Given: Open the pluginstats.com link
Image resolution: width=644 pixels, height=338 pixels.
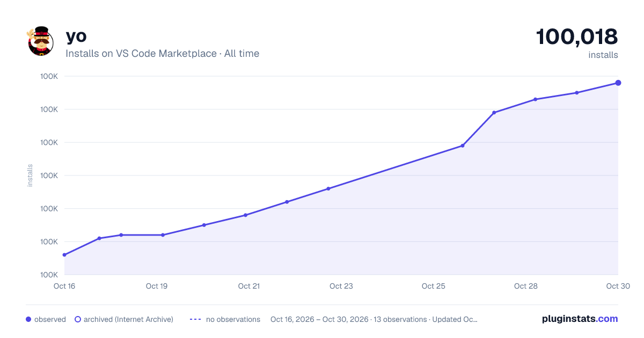Looking at the screenshot, I should 580,319.
